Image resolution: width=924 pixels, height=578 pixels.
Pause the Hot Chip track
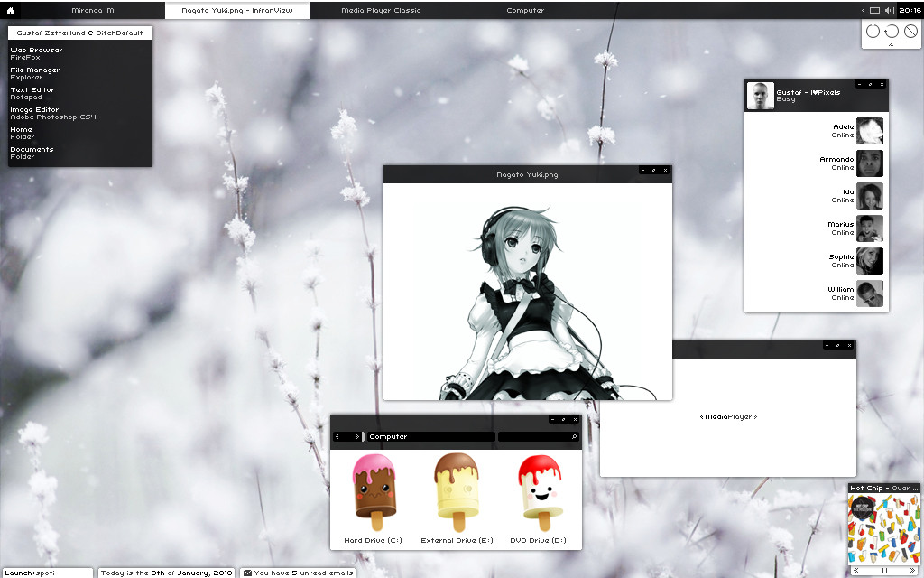pos(884,571)
